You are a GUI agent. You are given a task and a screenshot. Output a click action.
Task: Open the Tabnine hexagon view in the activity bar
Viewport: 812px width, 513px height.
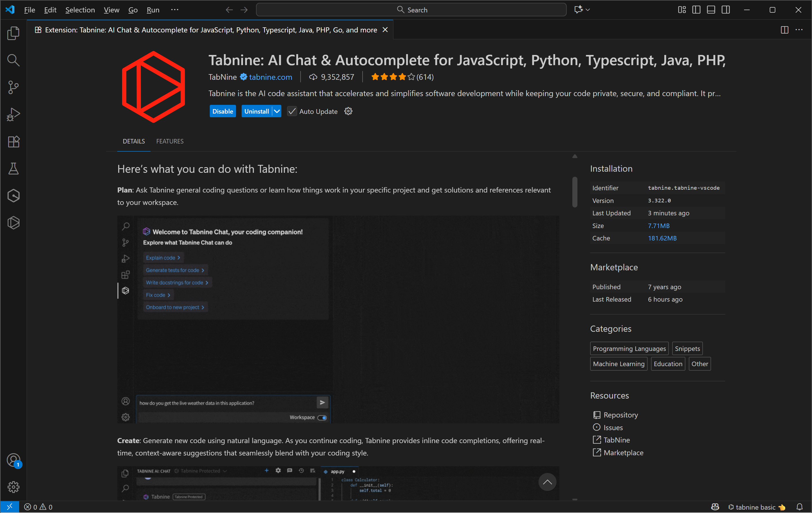pyautogui.click(x=13, y=223)
